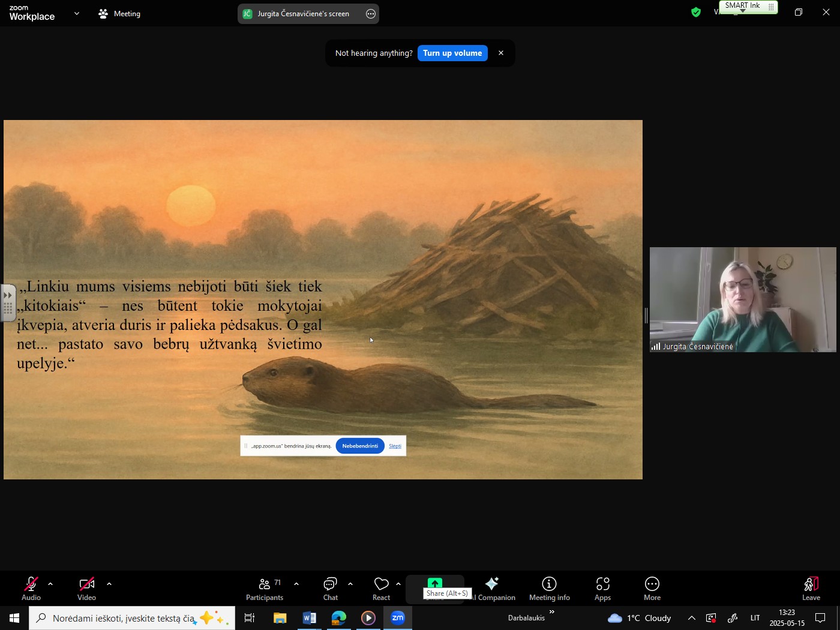Expand audio options arrow next to Audio
The height and width of the screenshot is (630, 840).
50,584
